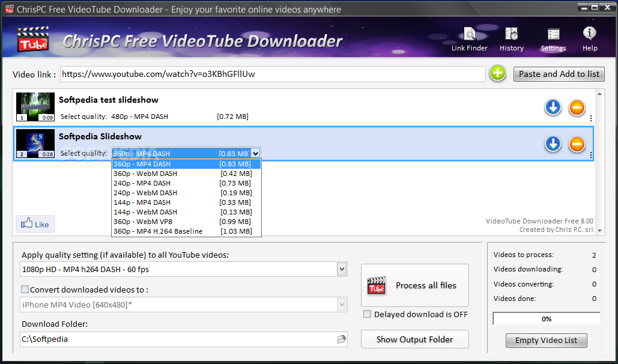Click the green plus add-link icon
This screenshot has height=364, width=618.
point(498,74)
